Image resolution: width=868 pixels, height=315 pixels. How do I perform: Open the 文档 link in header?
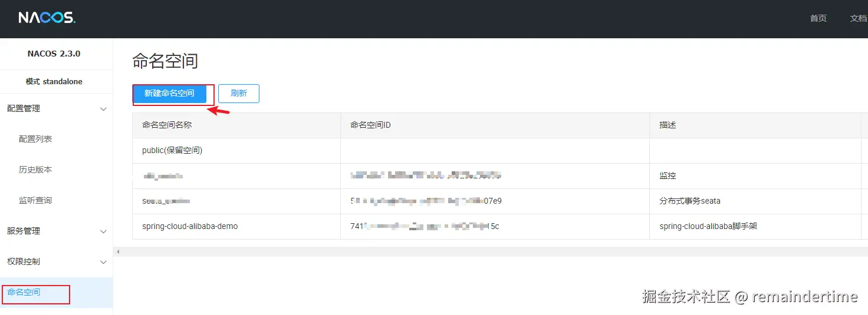(x=859, y=18)
